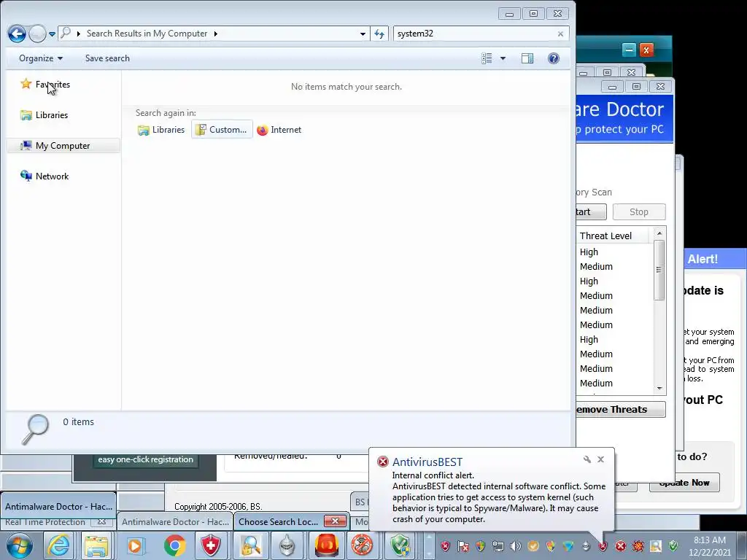Select Real Time Protection thumbnail
The width and height of the screenshot is (747, 560).
pyautogui.click(x=45, y=522)
